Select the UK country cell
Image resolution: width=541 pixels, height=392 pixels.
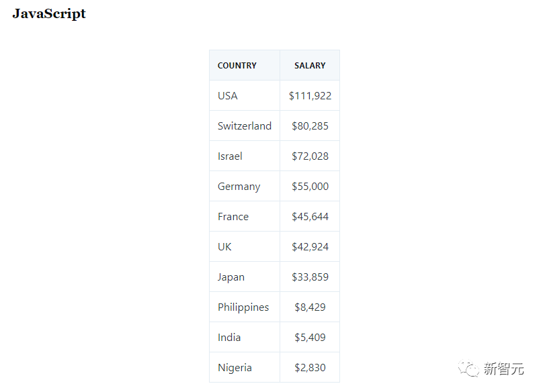point(224,247)
